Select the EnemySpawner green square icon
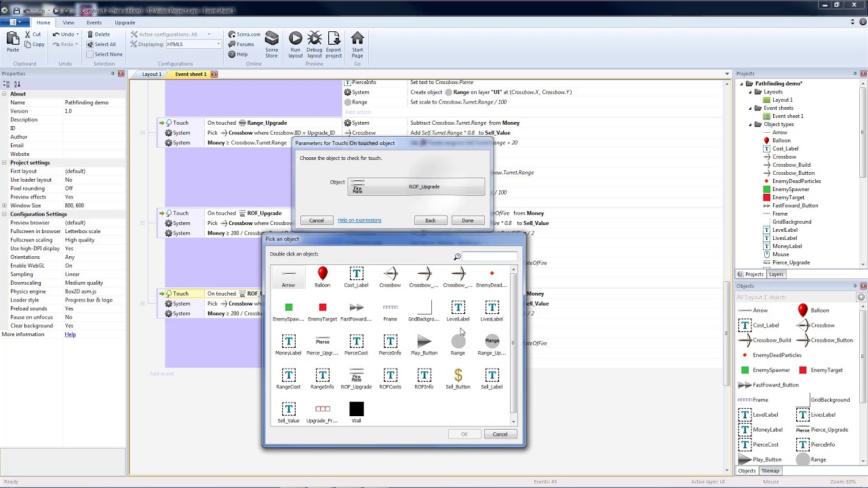This screenshot has height=488, width=868. [288, 307]
